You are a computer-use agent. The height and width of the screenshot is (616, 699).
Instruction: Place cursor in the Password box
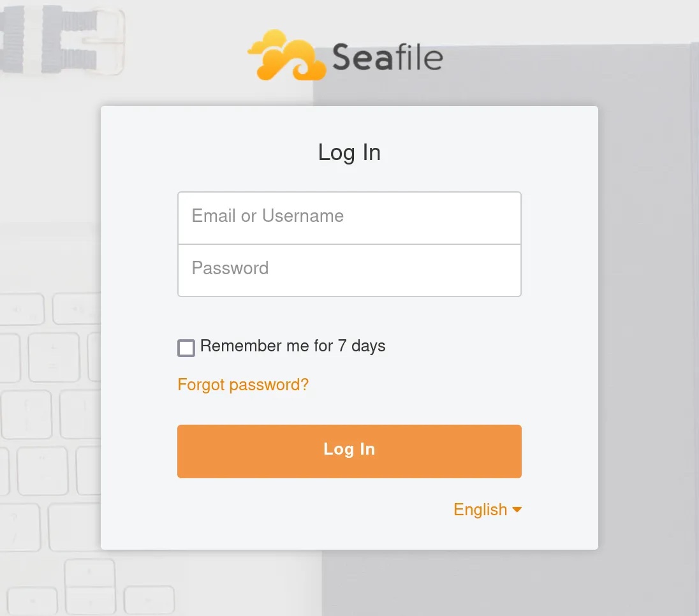[349, 270]
